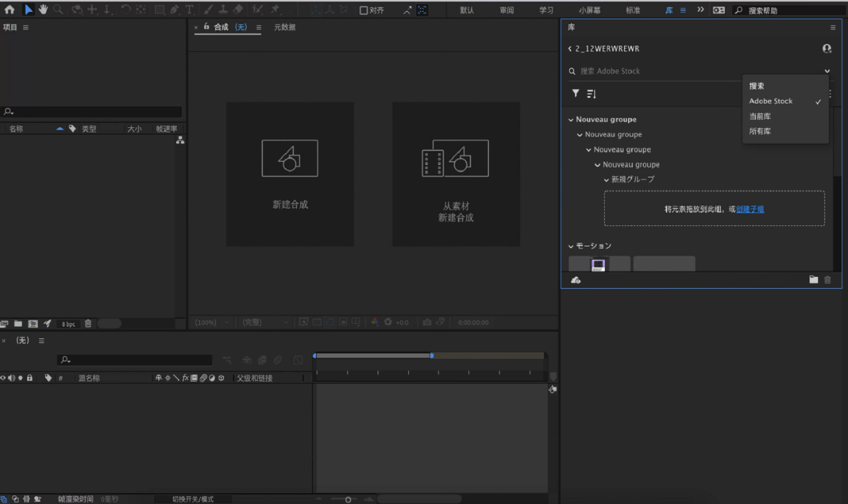848x504 pixels.
Task: Click the cloud sync status icon
Action: [x=576, y=280]
